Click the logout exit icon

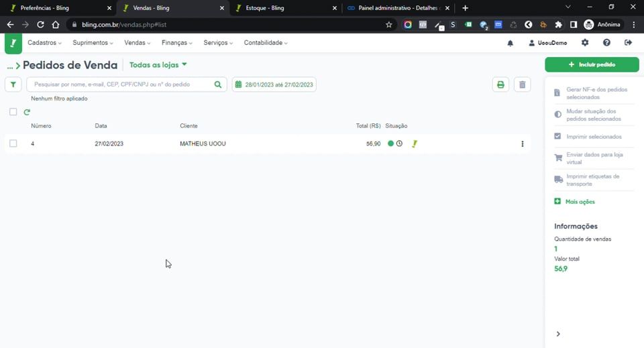point(628,43)
